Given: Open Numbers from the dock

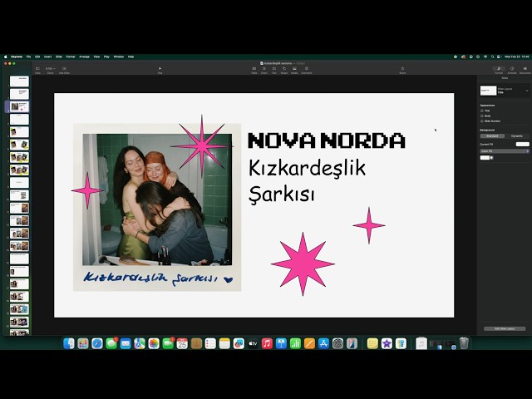Looking at the screenshot, I should coord(295,343).
